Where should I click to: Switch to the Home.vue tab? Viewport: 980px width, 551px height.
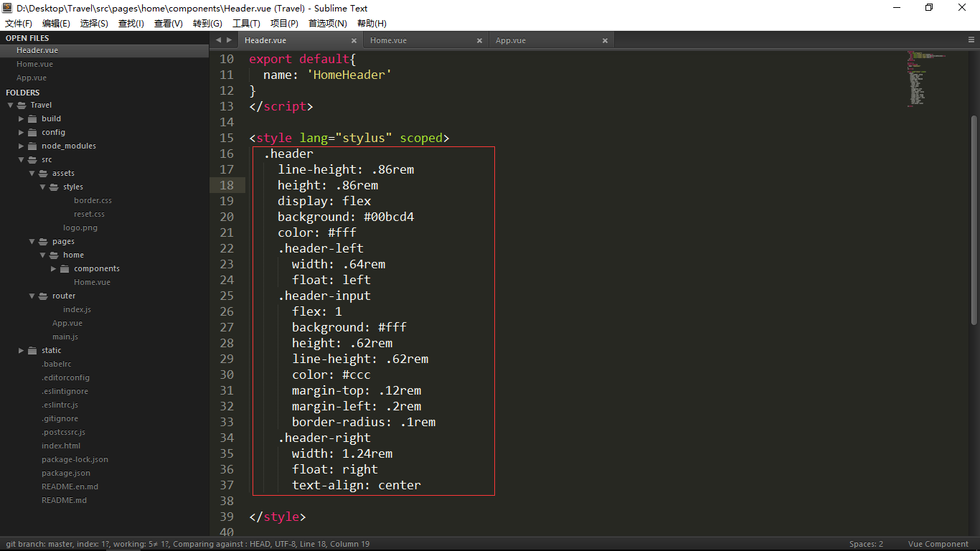426,40
